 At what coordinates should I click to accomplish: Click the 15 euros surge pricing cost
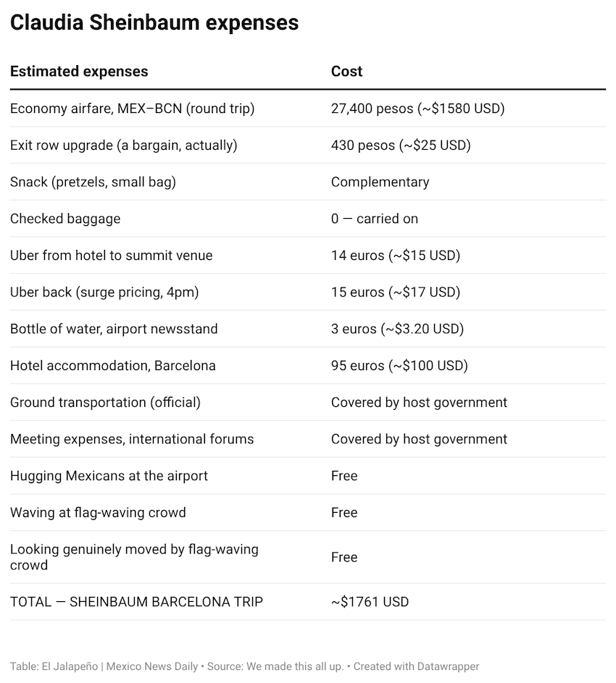pos(396,292)
